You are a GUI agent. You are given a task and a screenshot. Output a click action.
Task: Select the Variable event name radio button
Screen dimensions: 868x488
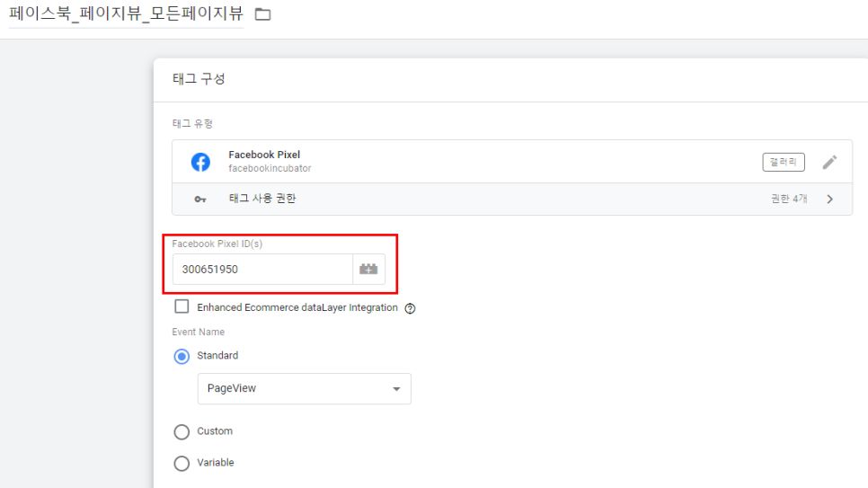coord(182,463)
